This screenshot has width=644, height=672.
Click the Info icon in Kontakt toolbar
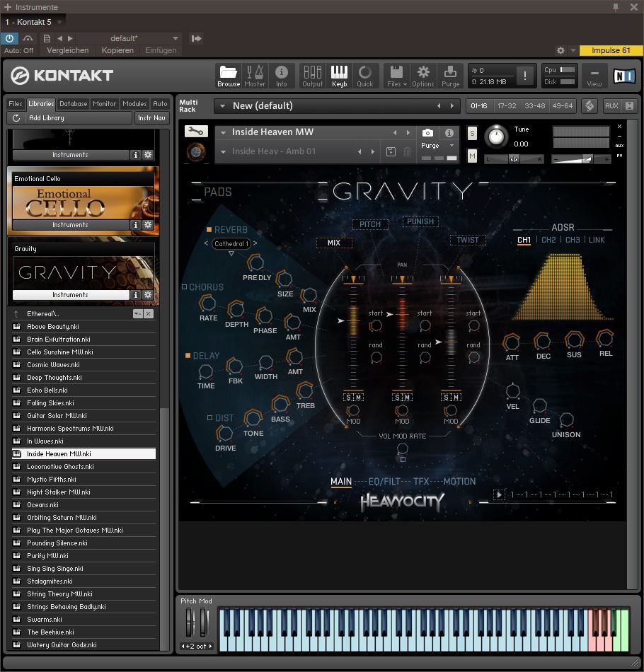coord(281,76)
